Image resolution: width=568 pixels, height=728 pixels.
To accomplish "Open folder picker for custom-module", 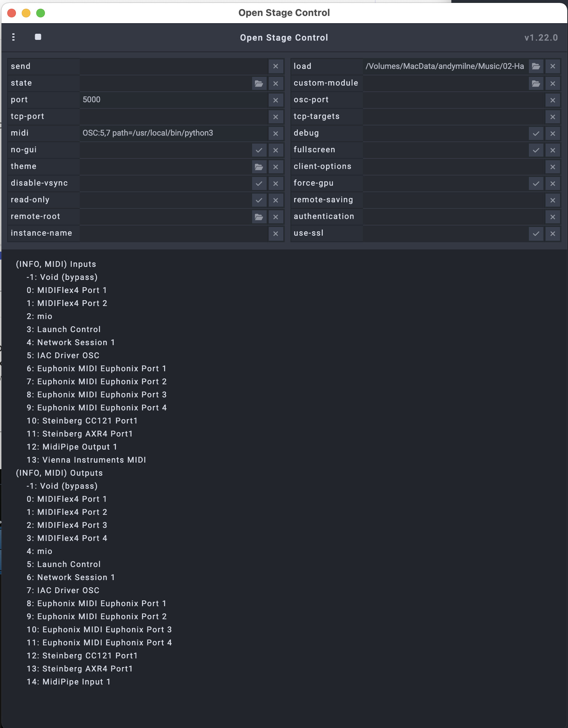I will pos(536,83).
